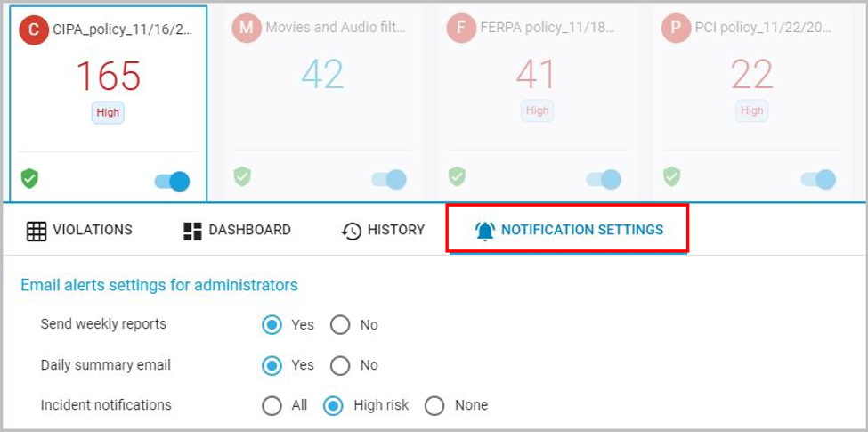Disable the Movies and Audio filter switch
The image size is (868, 432).
point(389,180)
